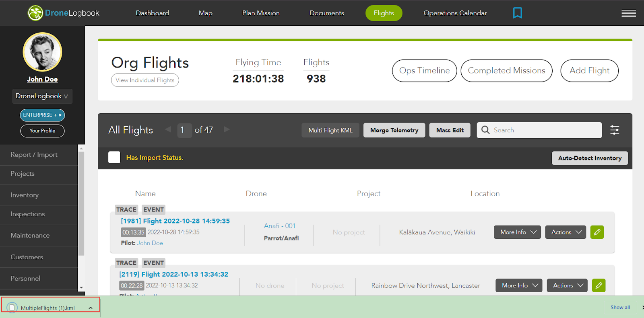644x318 pixels.
Task: Edit flight 1981 with green pencil icon
Action: [x=597, y=232]
